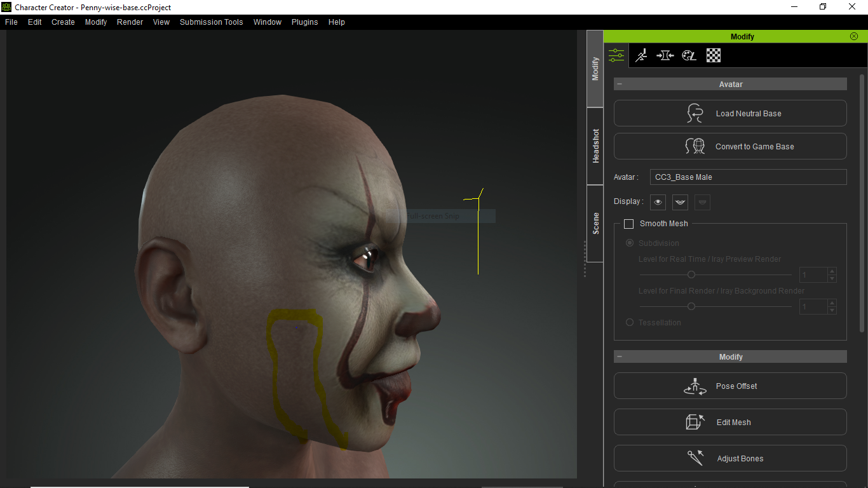Switch to the vertical Modify side tab
The width and height of the screenshot is (868, 488).
pos(595,69)
